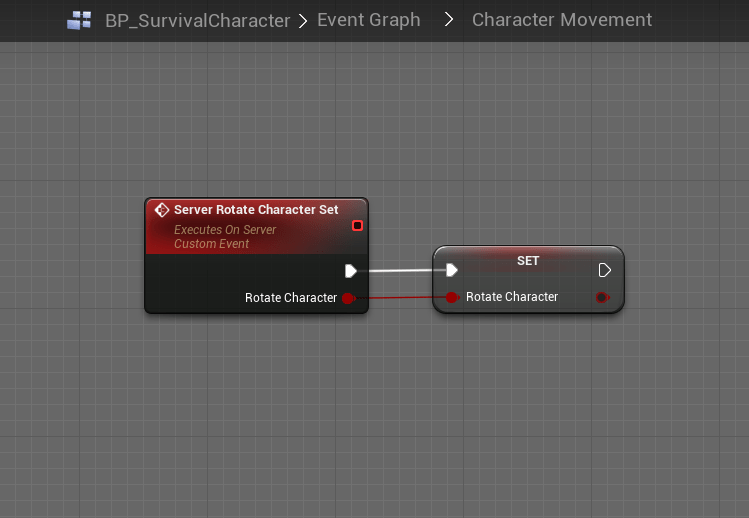Click the custom event diamond icon
This screenshot has height=518, width=749.
[x=161, y=210]
